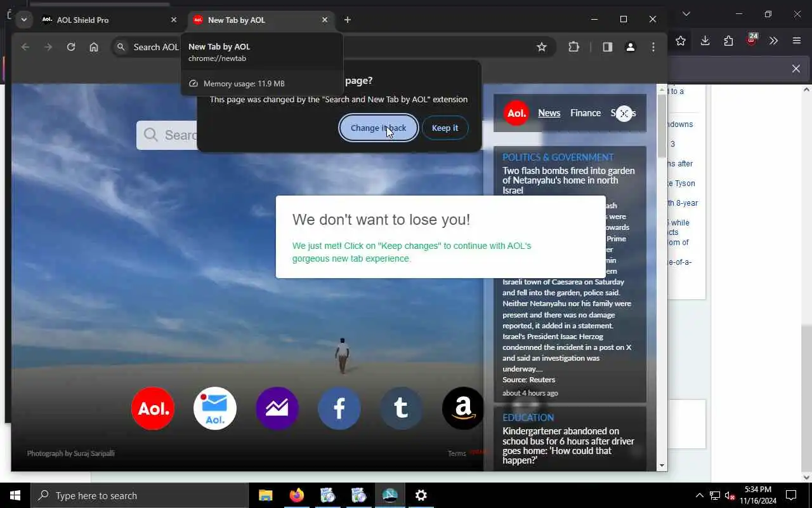The height and width of the screenshot is (508, 812).
Task: Click the Change it back button
Action: pyautogui.click(x=378, y=128)
